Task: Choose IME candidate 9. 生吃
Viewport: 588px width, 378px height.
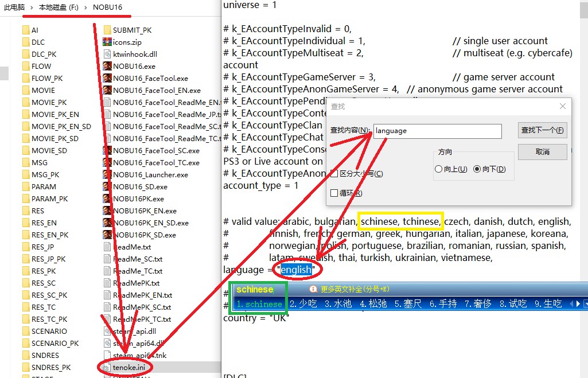Action: (x=548, y=304)
